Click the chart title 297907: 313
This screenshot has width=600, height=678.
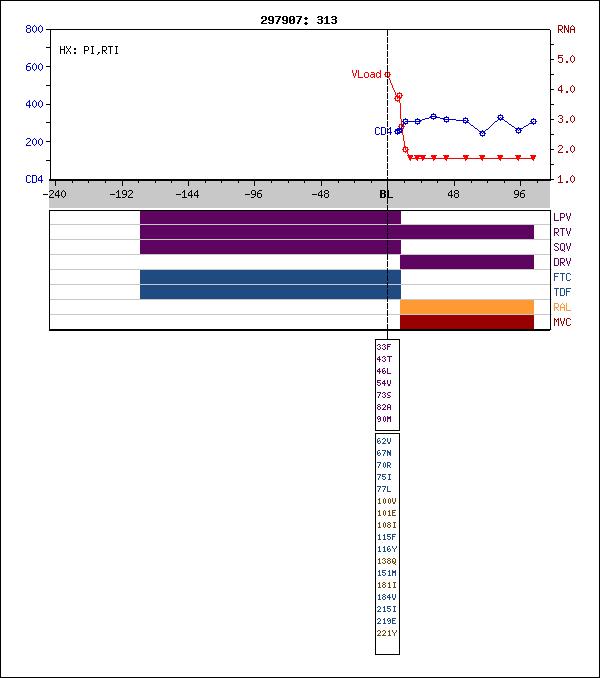tap(299, 19)
